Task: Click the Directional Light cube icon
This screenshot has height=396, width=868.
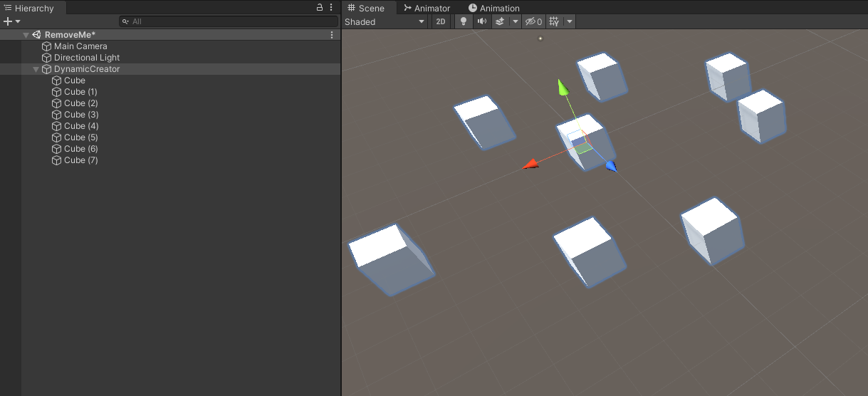Action: click(46, 58)
